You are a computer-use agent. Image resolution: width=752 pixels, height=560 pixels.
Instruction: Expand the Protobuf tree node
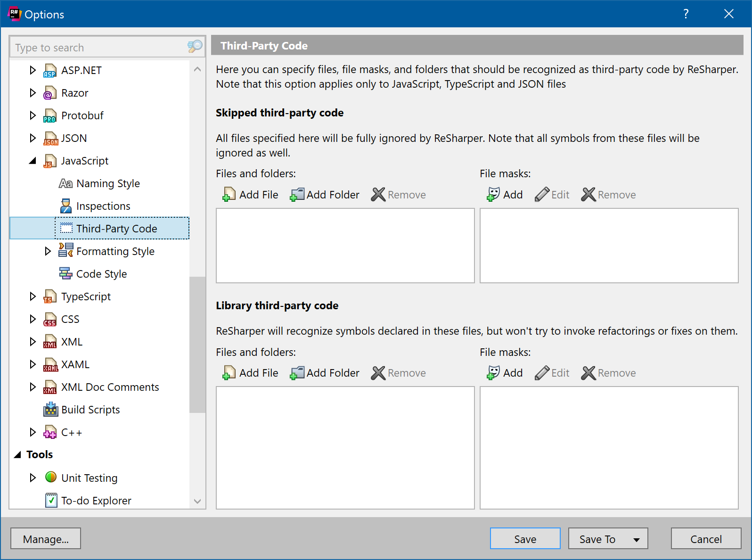(x=33, y=115)
